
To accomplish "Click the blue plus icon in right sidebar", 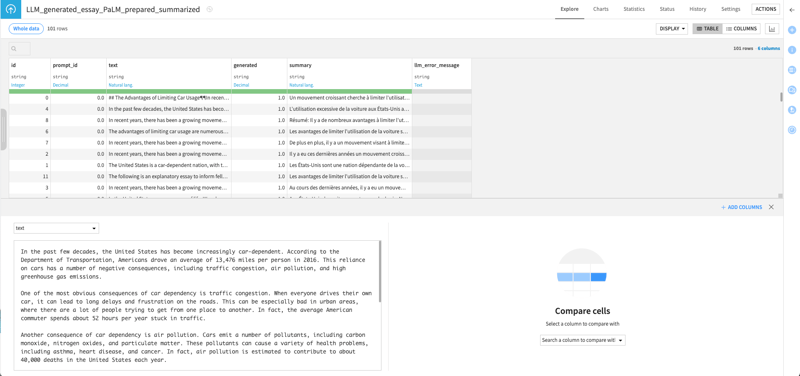I will 792,30.
